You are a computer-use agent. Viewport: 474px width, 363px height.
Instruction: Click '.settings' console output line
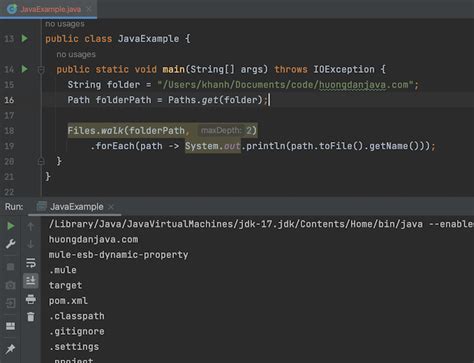pos(74,347)
